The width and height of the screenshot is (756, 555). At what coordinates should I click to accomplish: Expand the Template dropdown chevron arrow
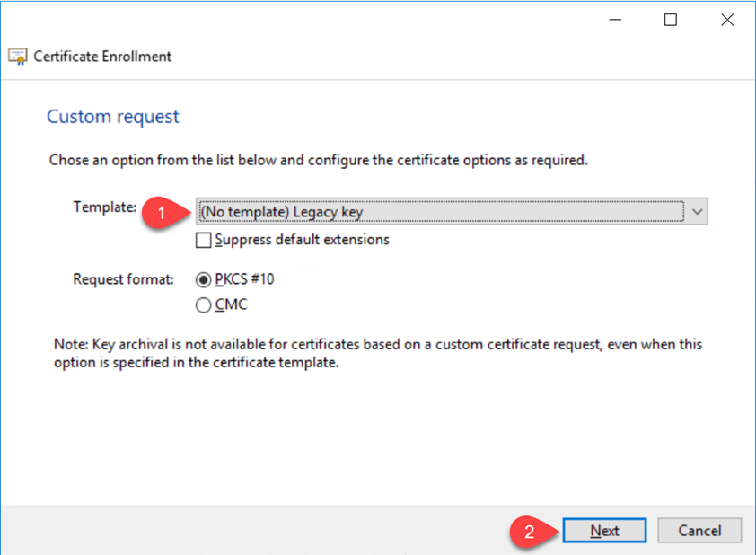pos(697,212)
